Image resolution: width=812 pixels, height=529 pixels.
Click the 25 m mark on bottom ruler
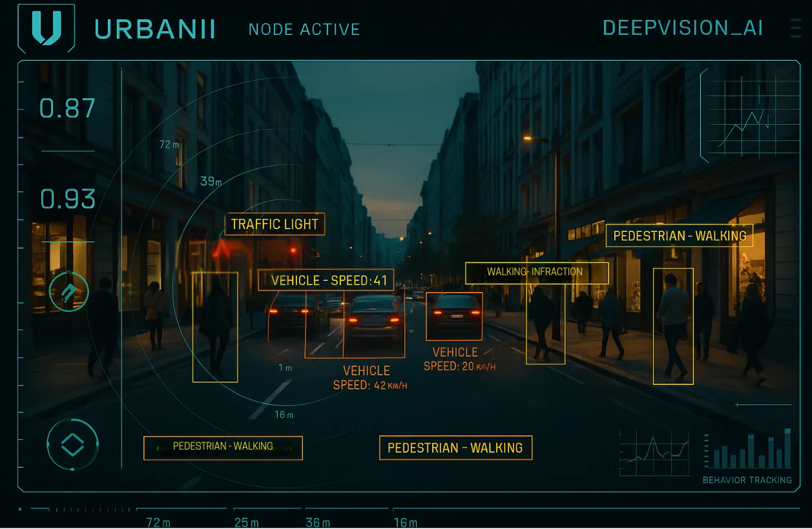pos(246,523)
